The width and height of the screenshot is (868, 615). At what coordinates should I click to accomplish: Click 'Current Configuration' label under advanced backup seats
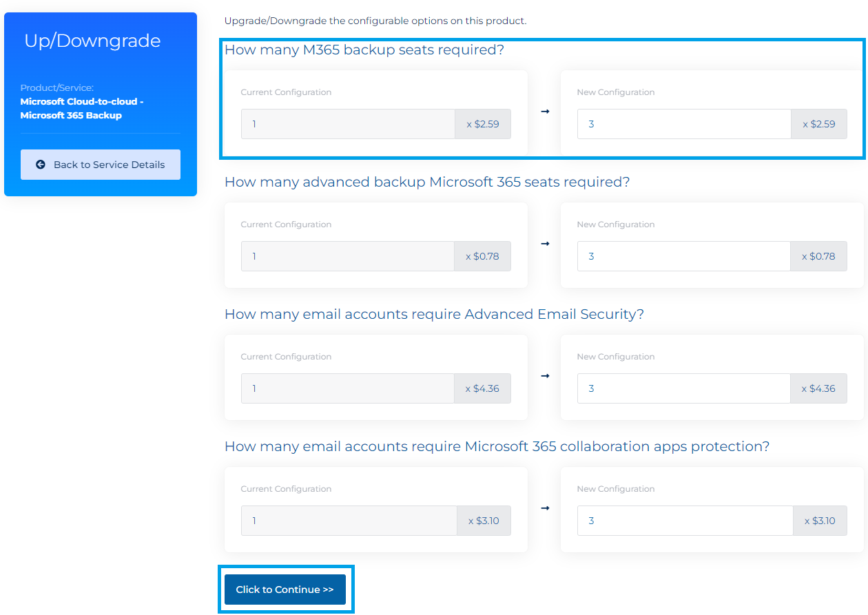pos(286,225)
